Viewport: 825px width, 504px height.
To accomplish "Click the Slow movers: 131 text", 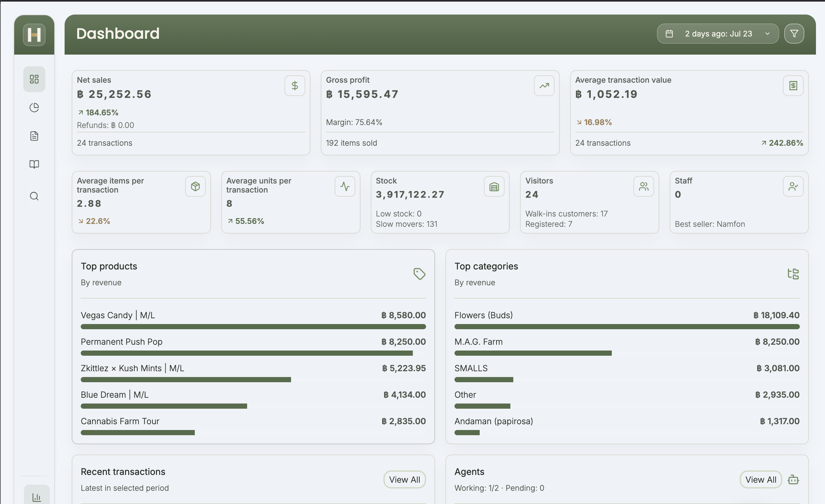I will pos(406,224).
